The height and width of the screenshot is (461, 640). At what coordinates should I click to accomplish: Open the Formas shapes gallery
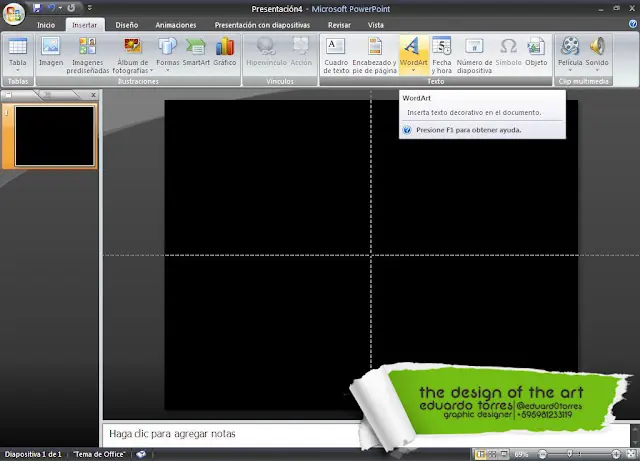(x=167, y=51)
